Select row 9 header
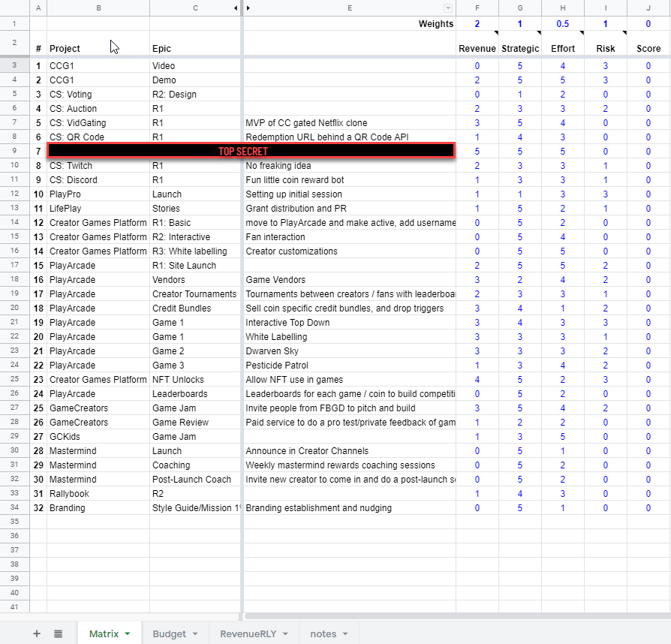The height and width of the screenshot is (644, 671). point(14,151)
